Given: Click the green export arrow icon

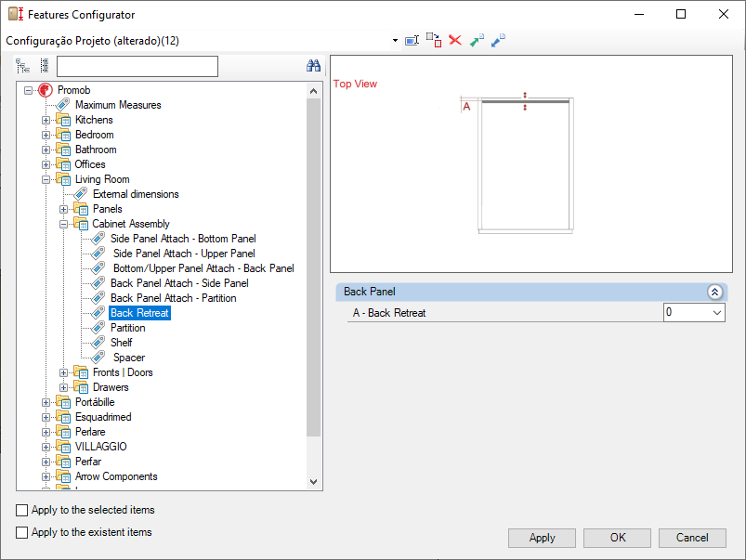Looking at the screenshot, I should [x=477, y=41].
